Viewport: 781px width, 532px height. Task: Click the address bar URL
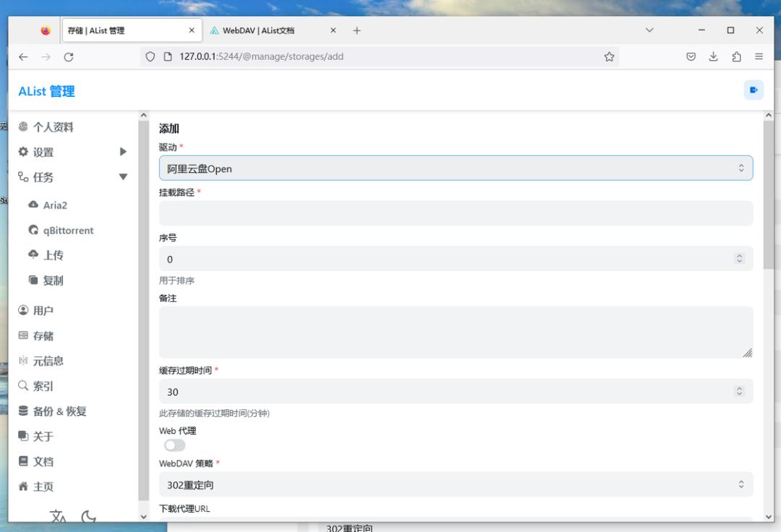pyautogui.click(x=261, y=56)
